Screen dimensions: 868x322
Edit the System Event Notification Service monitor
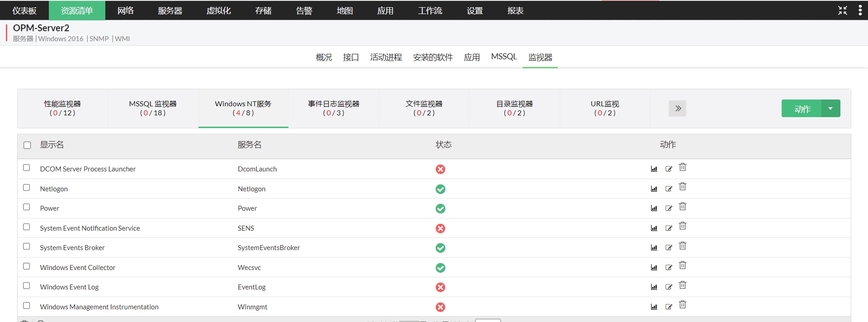(669, 228)
